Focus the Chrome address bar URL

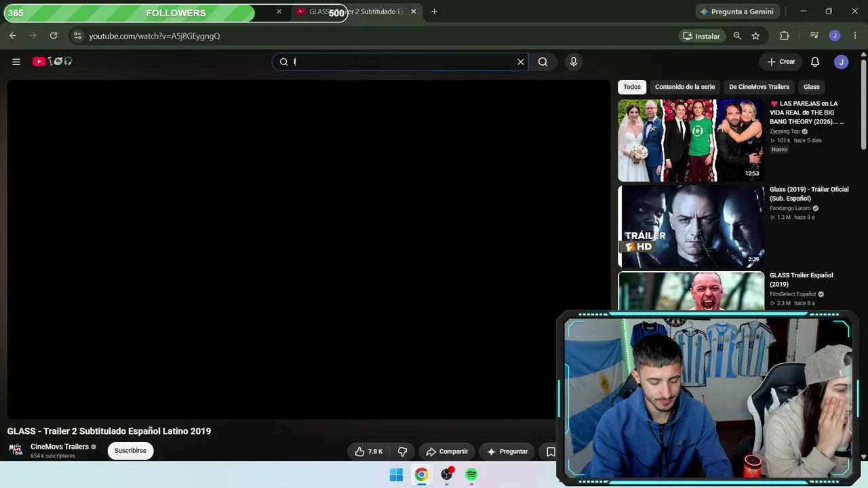tap(155, 36)
